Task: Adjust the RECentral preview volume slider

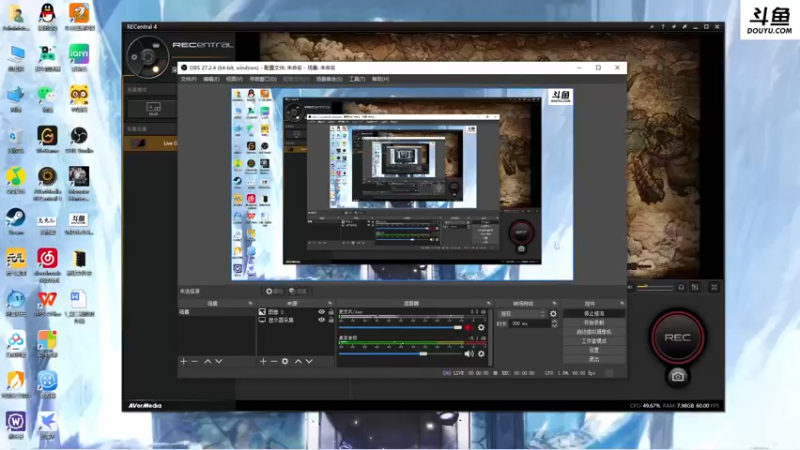Action: (x=655, y=287)
